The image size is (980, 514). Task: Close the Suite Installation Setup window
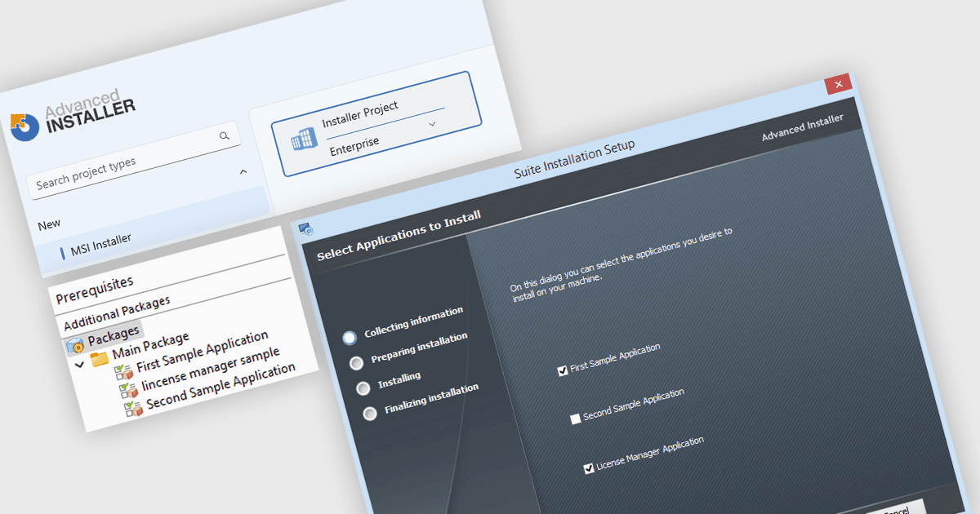point(837,85)
